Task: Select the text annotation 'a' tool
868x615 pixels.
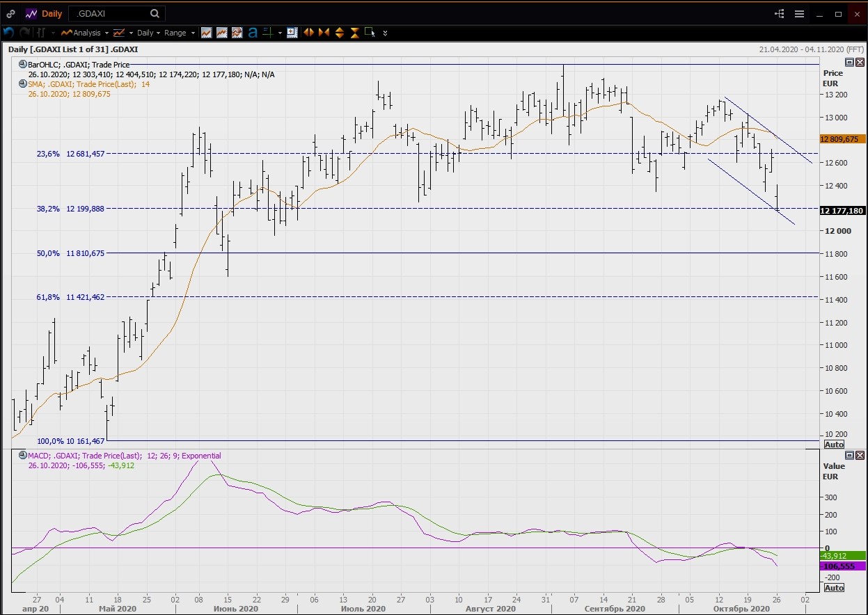Action: [252, 32]
